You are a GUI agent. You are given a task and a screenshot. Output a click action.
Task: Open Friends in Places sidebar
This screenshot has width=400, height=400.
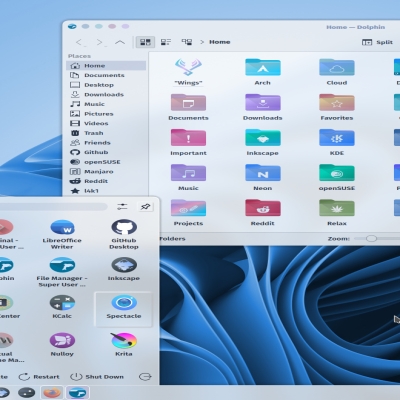(106, 143)
